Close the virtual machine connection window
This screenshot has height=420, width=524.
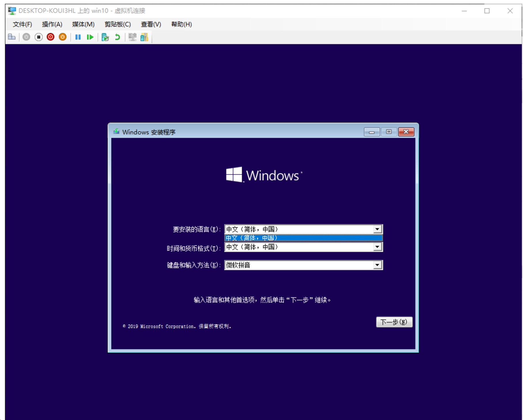[x=510, y=11]
